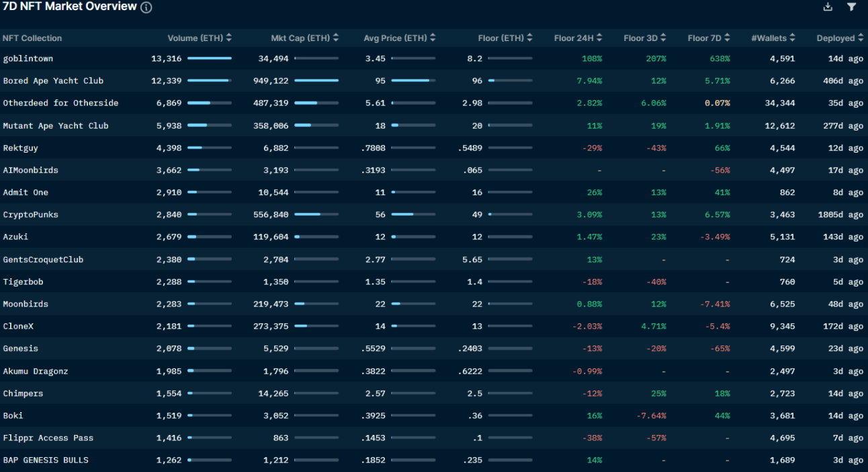The width and height of the screenshot is (868, 472).
Task: Click CryptoPunks deployed value 1805d ago
Action: pyautogui.click(x=842, y=214)
